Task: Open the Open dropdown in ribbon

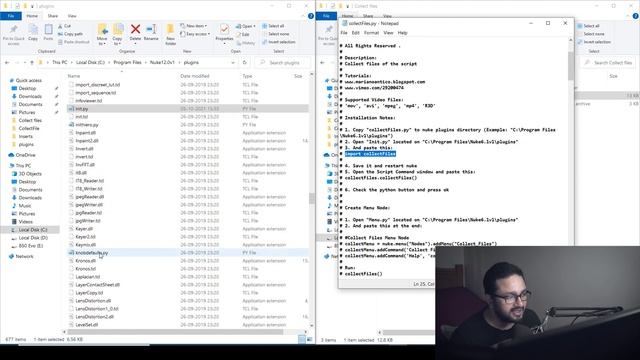Action: [246, 26]
